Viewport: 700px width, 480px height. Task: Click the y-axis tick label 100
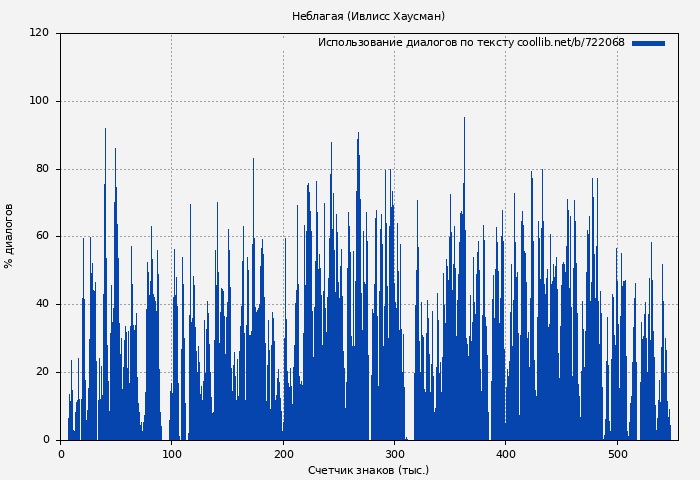click(39, 101)
